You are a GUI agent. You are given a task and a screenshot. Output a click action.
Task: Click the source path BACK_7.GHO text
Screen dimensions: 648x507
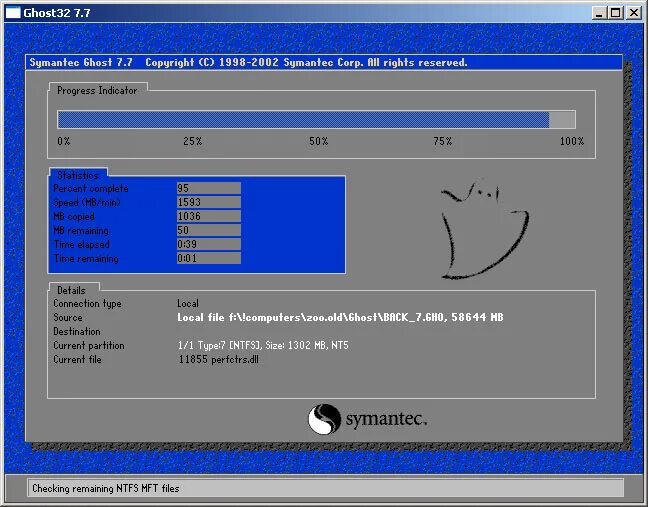(341, 317)
